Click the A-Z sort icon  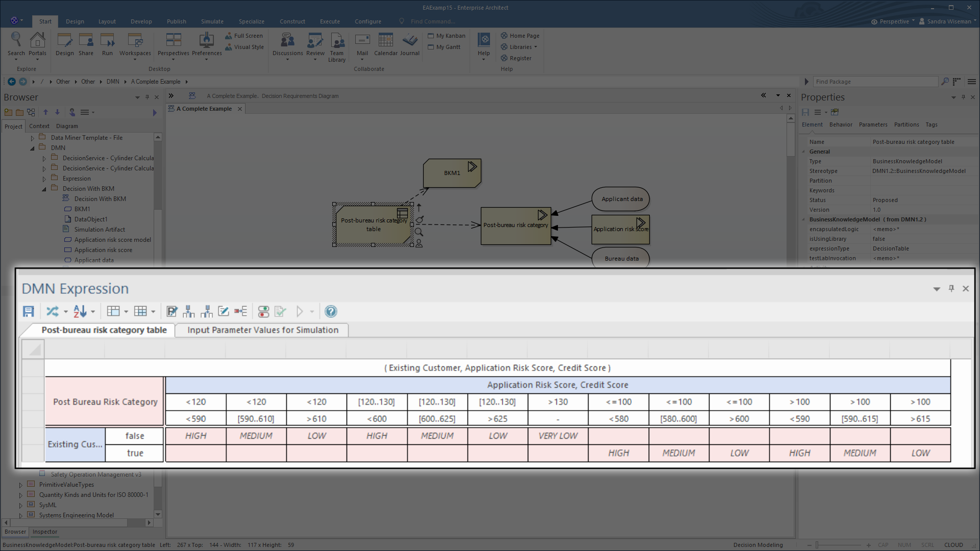tap(80, 311)
